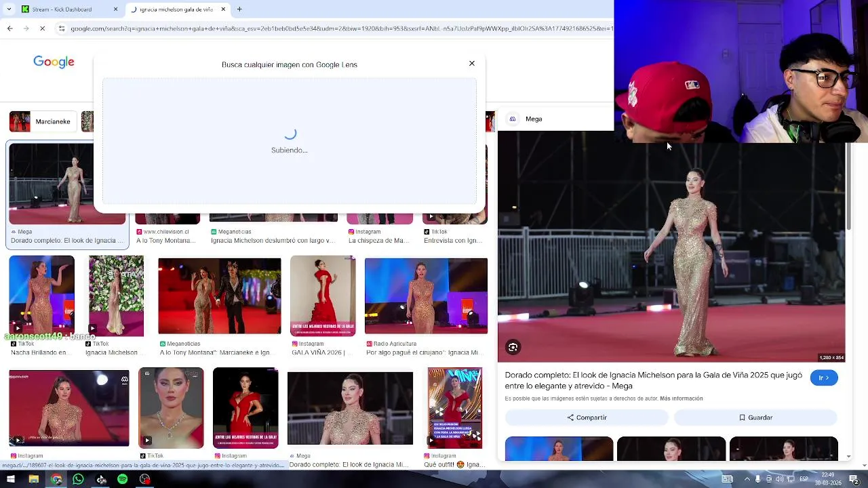The image size is (868, 488).
Task: Open the tab search dropdown arrow
Action: 9,9
